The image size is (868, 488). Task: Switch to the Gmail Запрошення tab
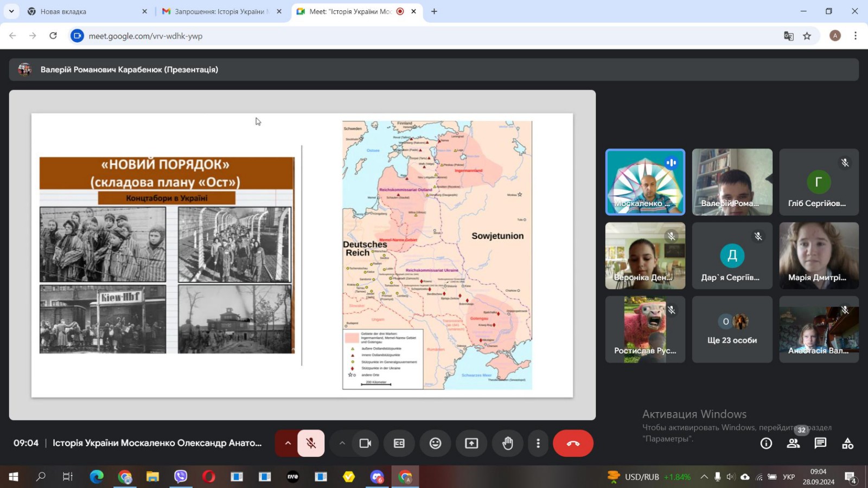tap(220, 11)
